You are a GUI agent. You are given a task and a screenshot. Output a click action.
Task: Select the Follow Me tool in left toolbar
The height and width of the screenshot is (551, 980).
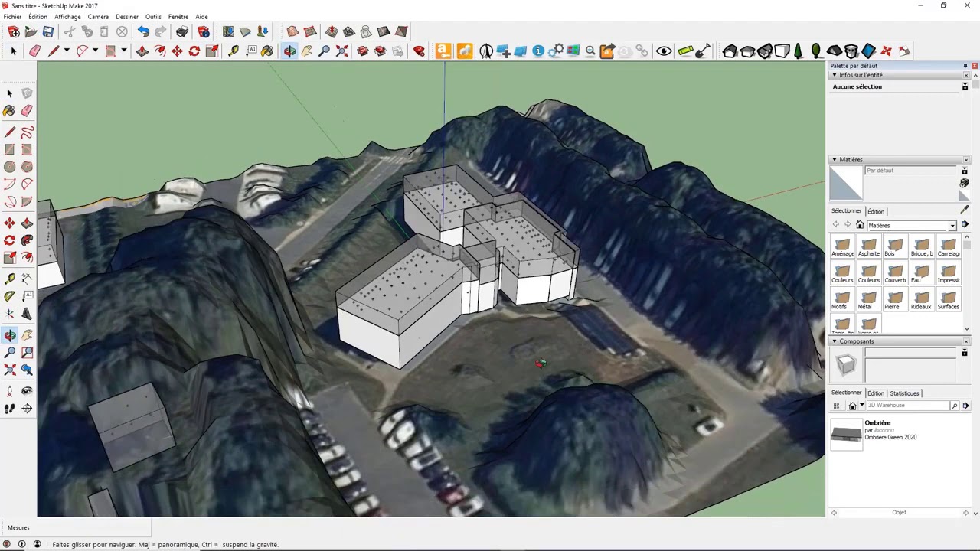(x=27, y=241)
